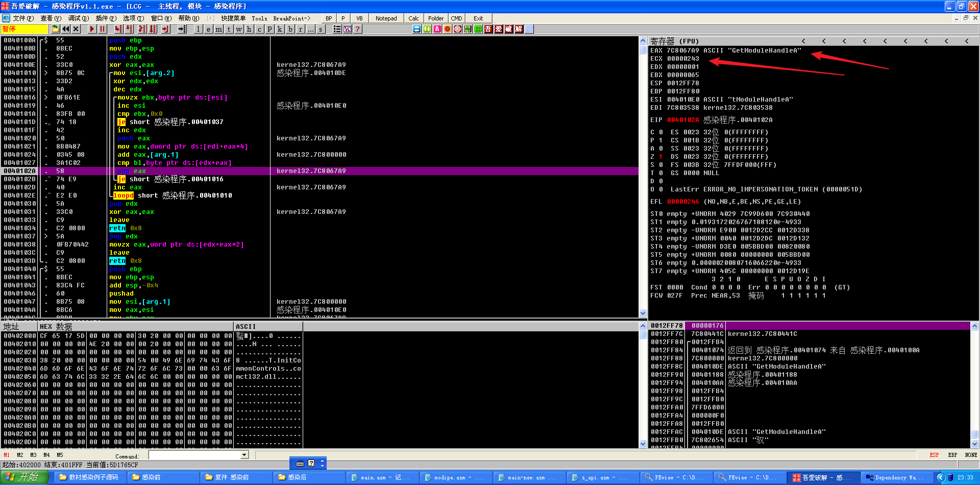Click the blue swap arrows plugin icon
This screenshot has width=980, height=485.
[x=416, y=29]
